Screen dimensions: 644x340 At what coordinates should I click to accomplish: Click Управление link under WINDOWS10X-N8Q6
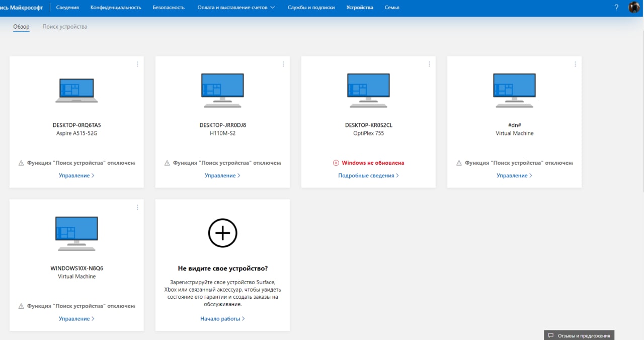pyautogui.click(x=76, y=318)
